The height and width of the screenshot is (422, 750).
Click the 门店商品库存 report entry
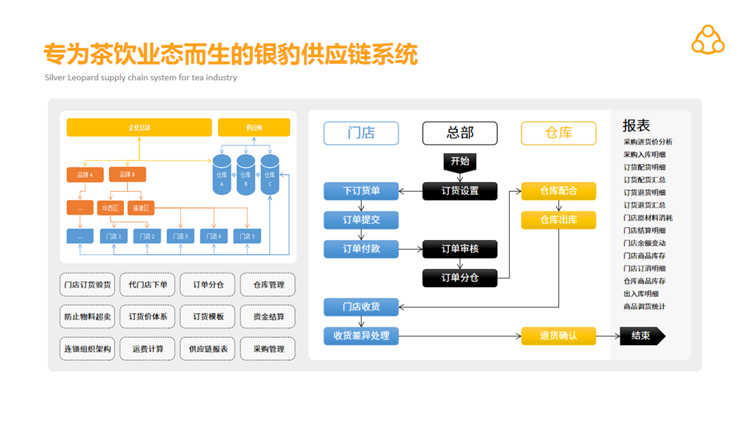coord(644,256)
